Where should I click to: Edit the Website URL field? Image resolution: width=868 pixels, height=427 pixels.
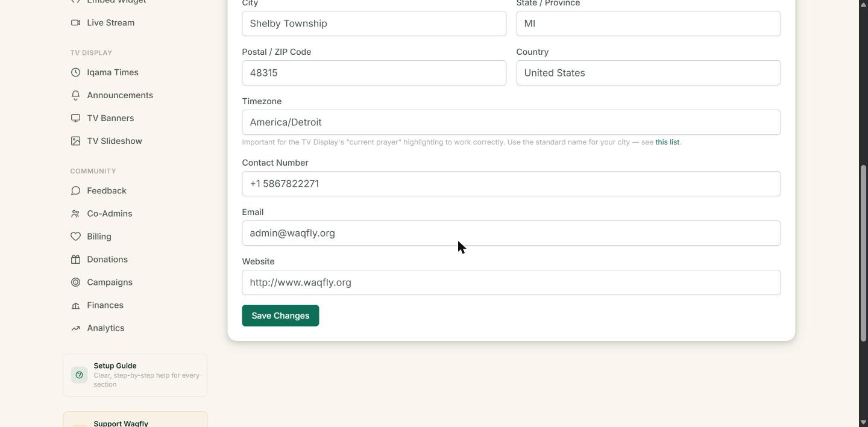511,282
